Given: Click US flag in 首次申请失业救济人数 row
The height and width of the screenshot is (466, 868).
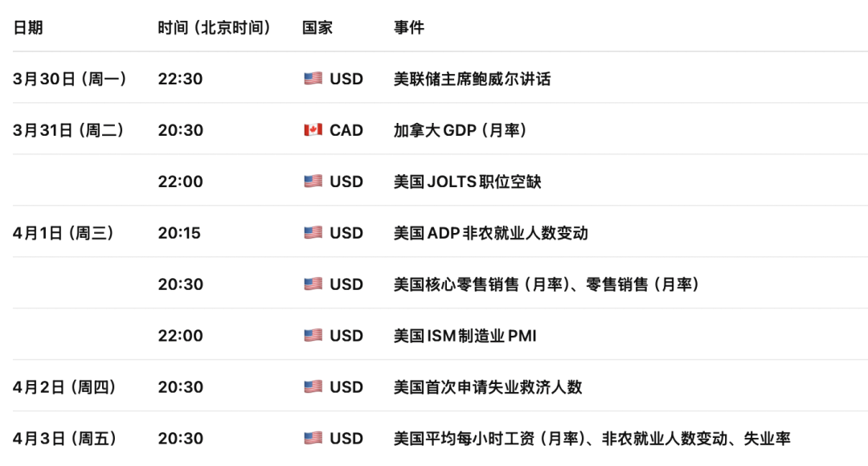Looking at the screenshot, I should [313, 387].
